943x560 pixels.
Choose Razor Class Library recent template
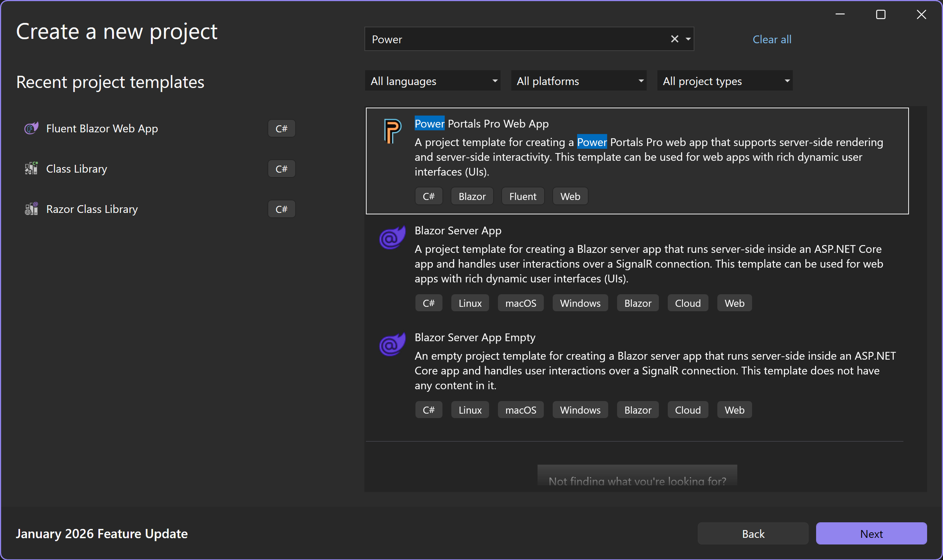click(92, 209)
